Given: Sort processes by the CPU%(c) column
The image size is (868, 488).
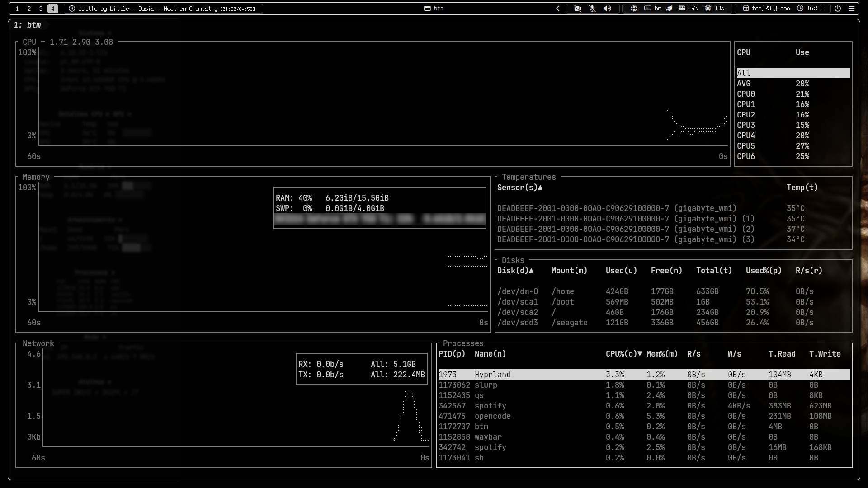Looking at the screenshot, I should (623, 354).
